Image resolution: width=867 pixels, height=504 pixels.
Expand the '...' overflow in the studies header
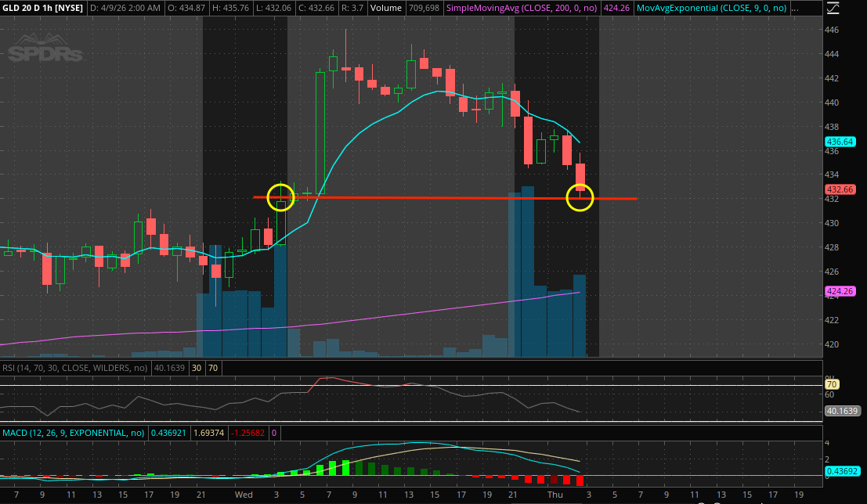(x=795, y=8)
